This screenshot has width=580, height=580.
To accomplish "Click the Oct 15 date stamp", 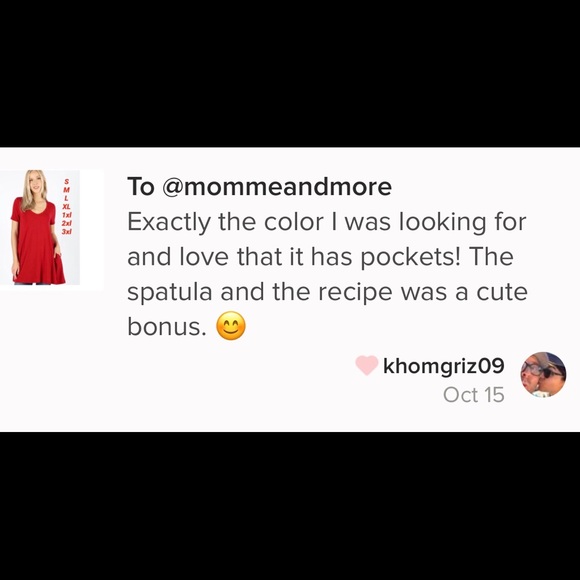I will (473, 395).
